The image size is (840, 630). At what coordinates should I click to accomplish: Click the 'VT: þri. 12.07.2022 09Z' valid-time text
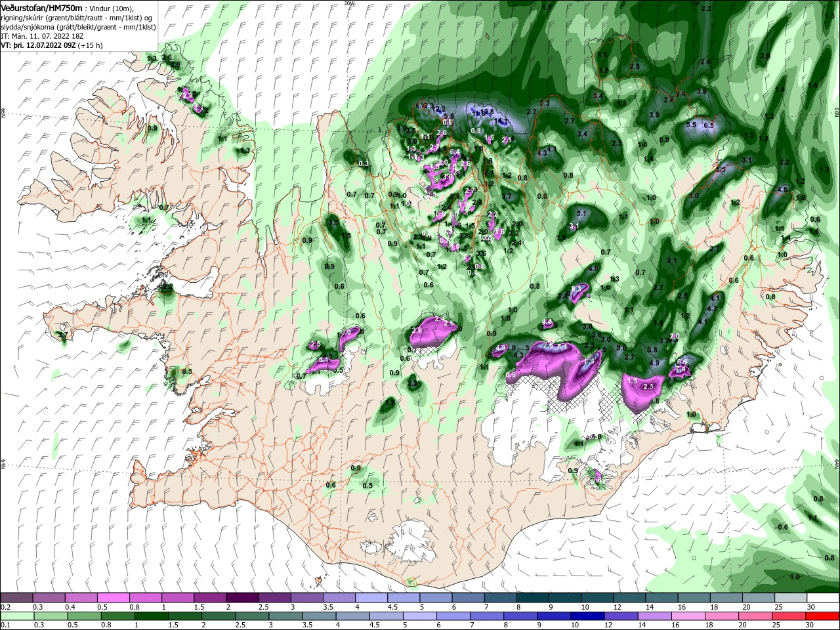click(x=38, y=46)
